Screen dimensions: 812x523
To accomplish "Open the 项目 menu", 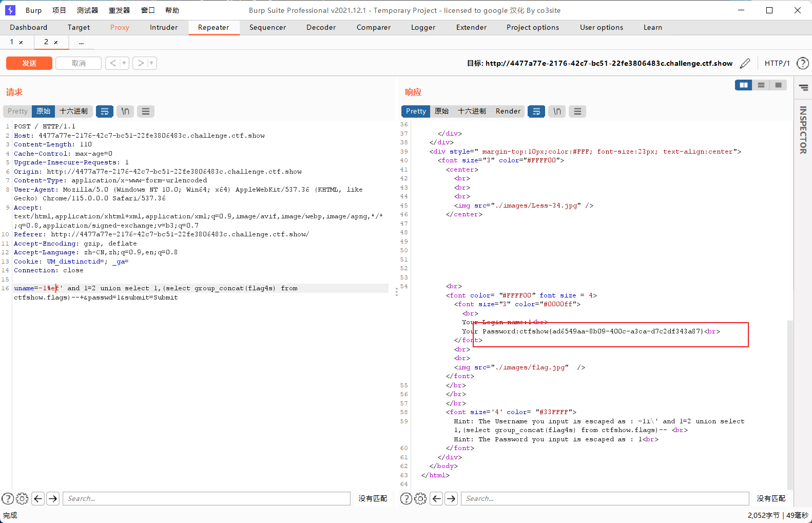I will pyautogui.click(x=59, y=10).
